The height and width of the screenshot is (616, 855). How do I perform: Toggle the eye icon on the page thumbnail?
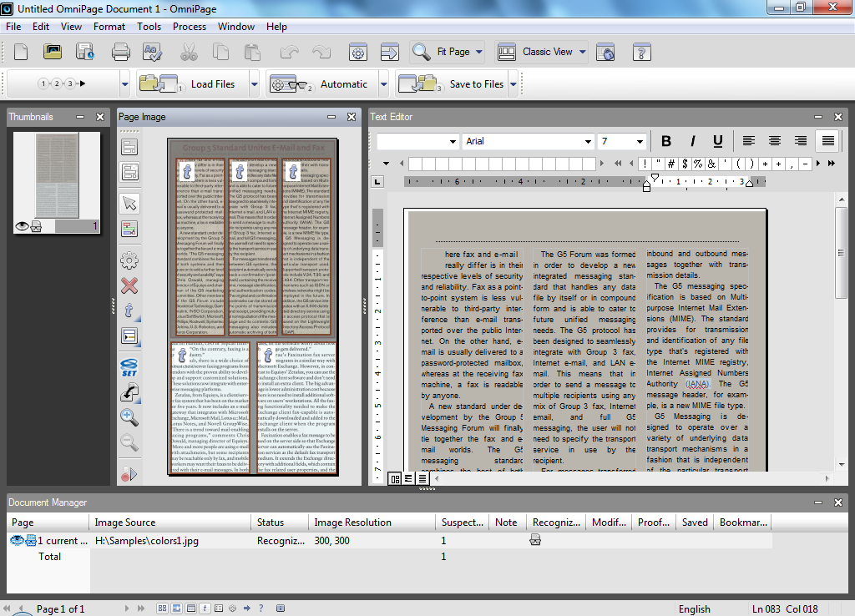pos(22,225)
